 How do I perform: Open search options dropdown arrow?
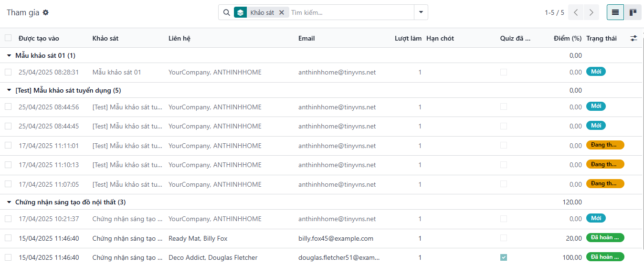pyautogui.click(x=421, y=12)
